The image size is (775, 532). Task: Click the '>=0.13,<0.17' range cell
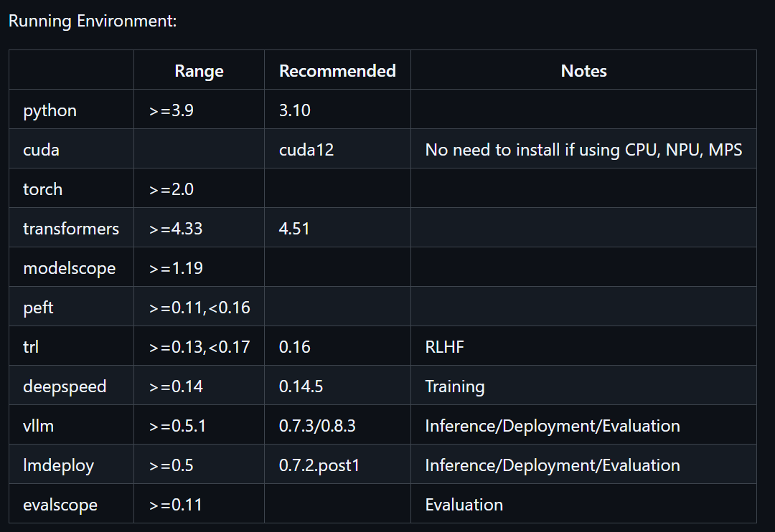(x=199, y=347)
